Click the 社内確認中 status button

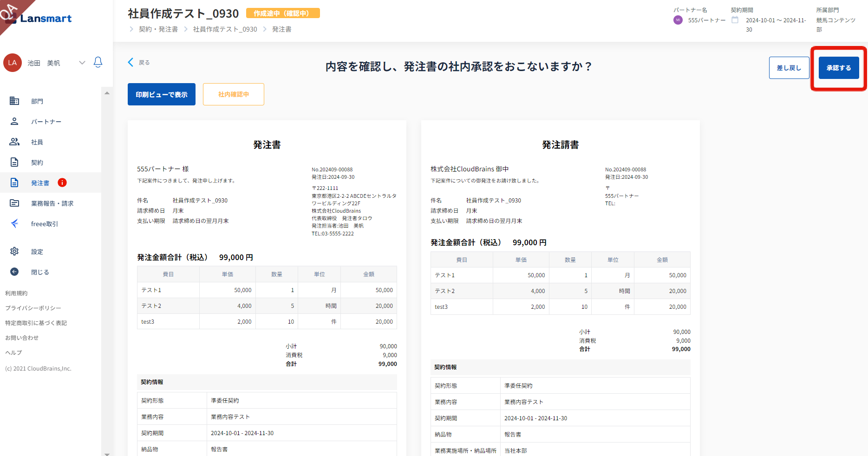233,94
